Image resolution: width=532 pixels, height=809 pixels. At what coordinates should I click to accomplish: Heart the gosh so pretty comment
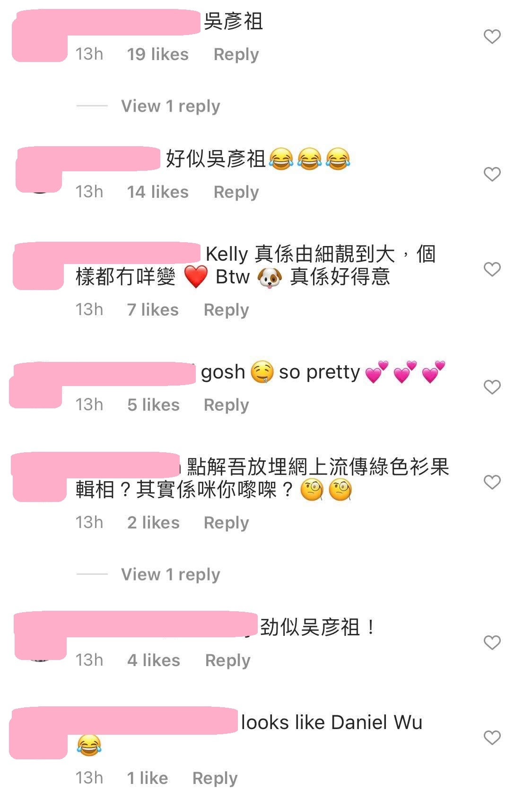pos(492,387)
